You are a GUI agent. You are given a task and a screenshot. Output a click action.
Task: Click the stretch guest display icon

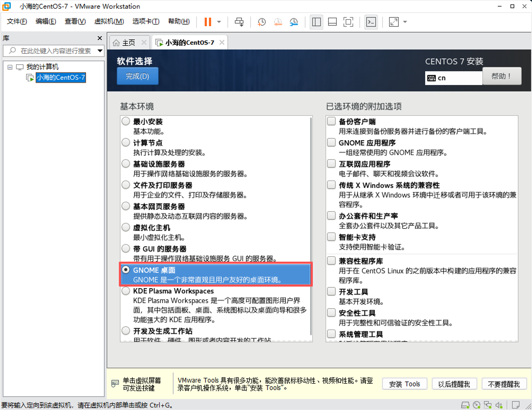[394, 22]
